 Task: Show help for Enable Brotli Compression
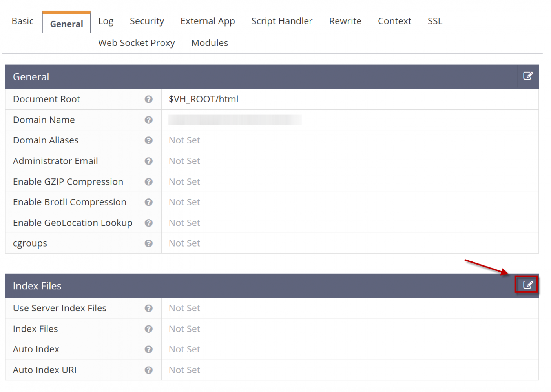tap(148, 202)
